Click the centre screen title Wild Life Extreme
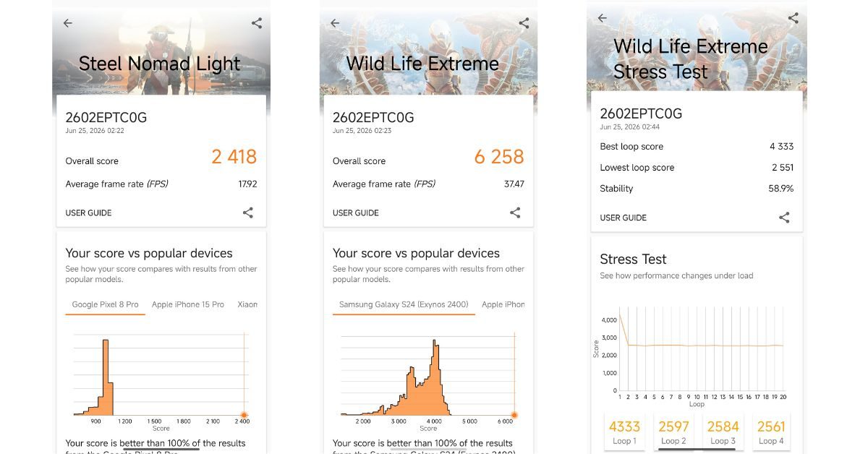This screenshot has height=454, width=868. pos(422,64)
